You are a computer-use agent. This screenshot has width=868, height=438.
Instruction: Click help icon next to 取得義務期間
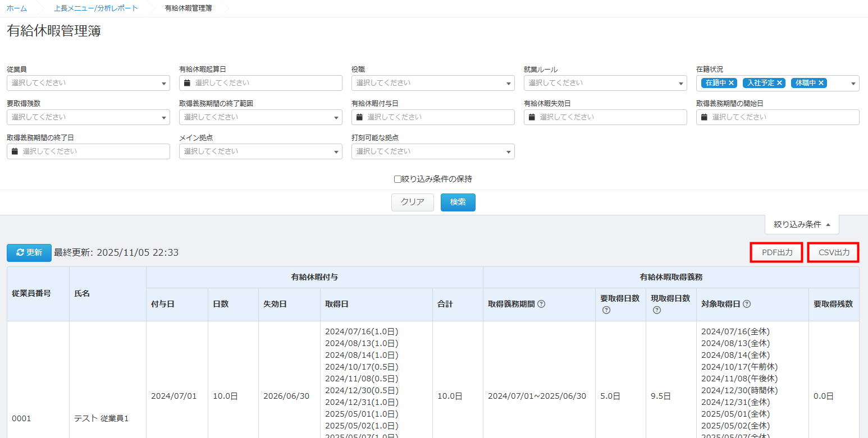pyautogui.click(x=541, y=304)
